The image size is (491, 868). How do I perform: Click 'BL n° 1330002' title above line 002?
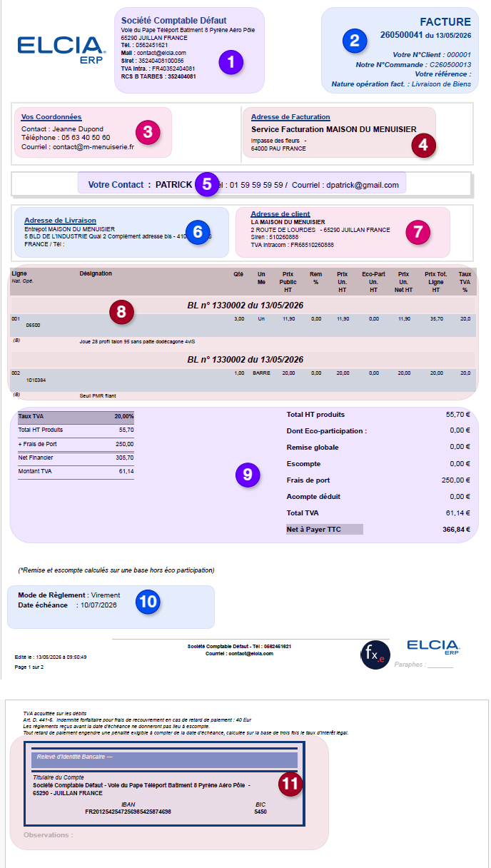coord(245,359)
